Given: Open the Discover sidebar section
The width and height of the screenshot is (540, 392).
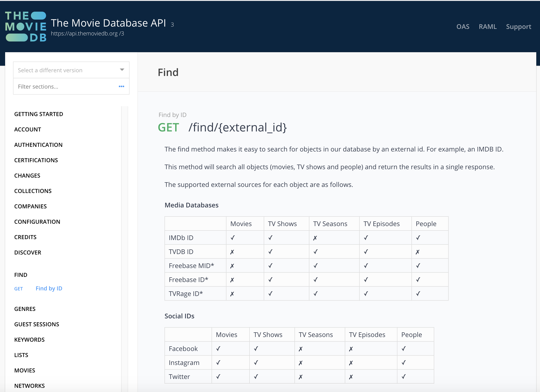Looking at the screenshot, I should pos(28,252).
